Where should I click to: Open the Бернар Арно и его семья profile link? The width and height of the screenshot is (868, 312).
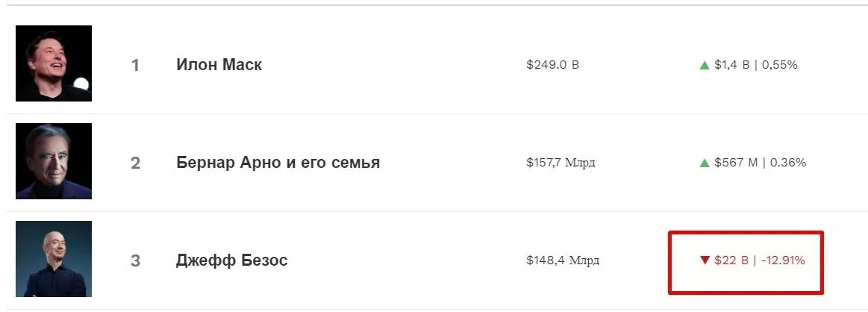[278, 163]
